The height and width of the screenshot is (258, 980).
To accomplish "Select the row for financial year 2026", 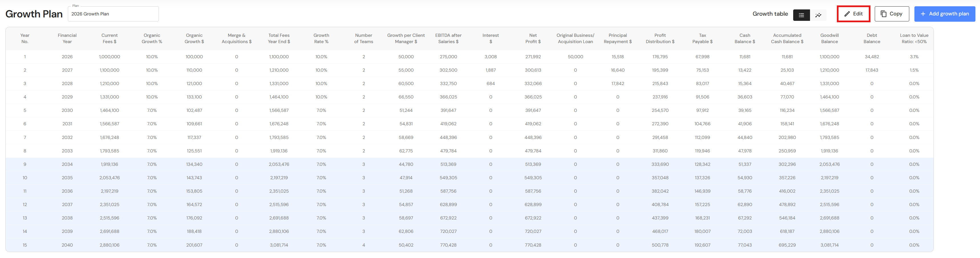I will [x=67, y=57].
